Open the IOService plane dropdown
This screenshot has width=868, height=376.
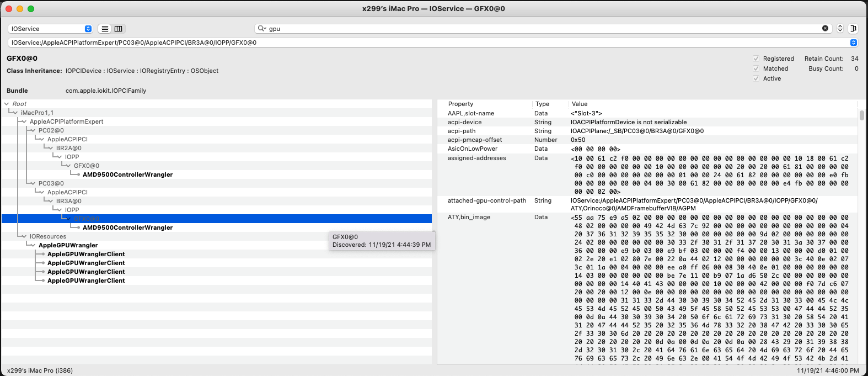(x=50, y=29)
